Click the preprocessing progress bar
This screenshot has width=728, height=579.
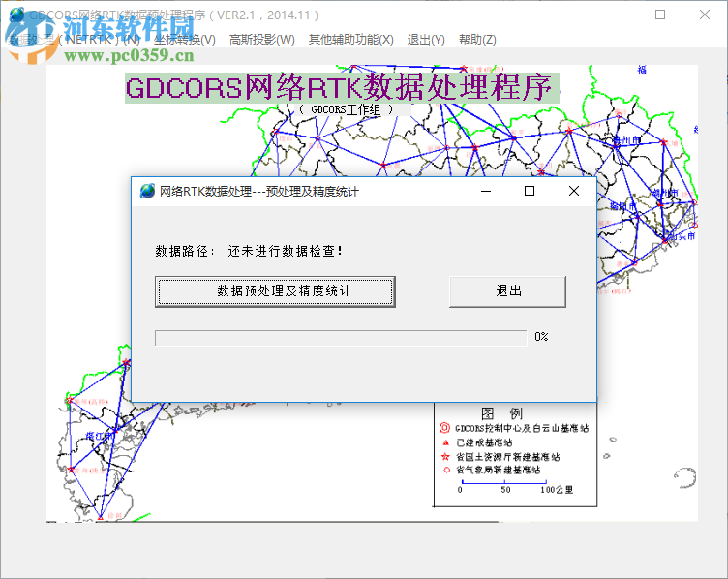pyautogui.click(x=341, y=338)
